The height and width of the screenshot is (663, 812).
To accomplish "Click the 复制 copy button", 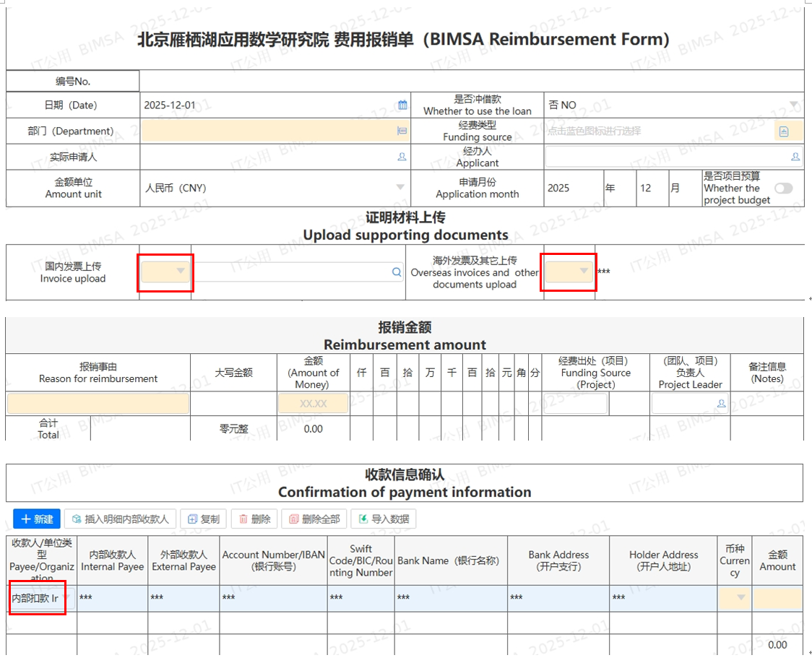I will [x=203, y=519].
